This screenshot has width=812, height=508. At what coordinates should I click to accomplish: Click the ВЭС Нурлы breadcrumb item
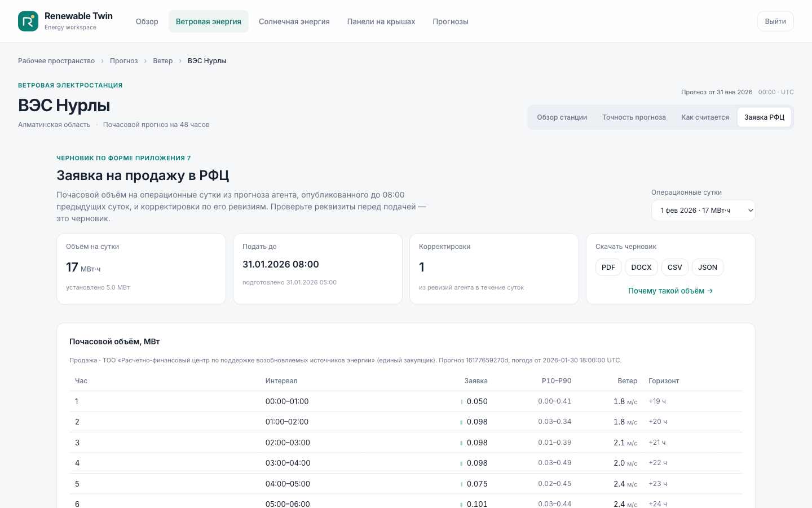(x=207, y=61)
